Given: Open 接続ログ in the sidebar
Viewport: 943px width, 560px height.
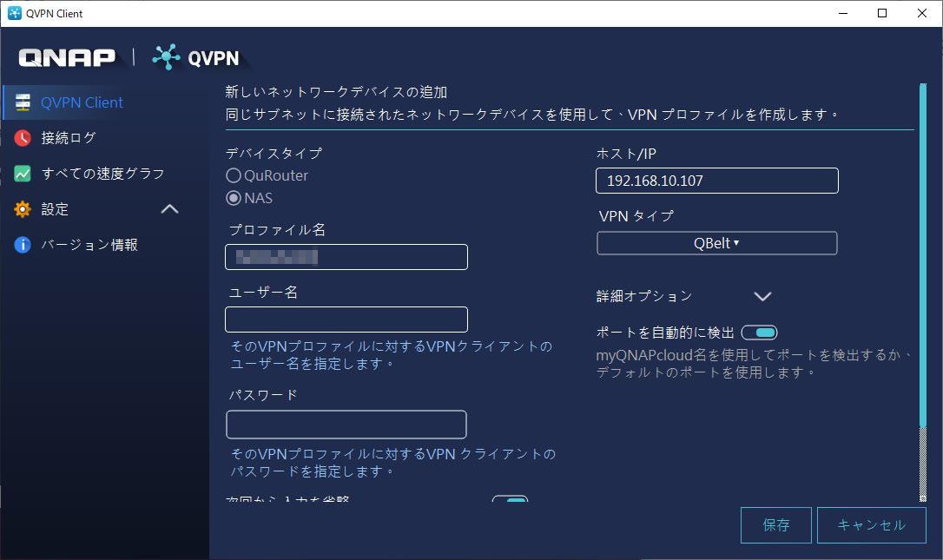Looking at the screenshot, I should 69,138.
